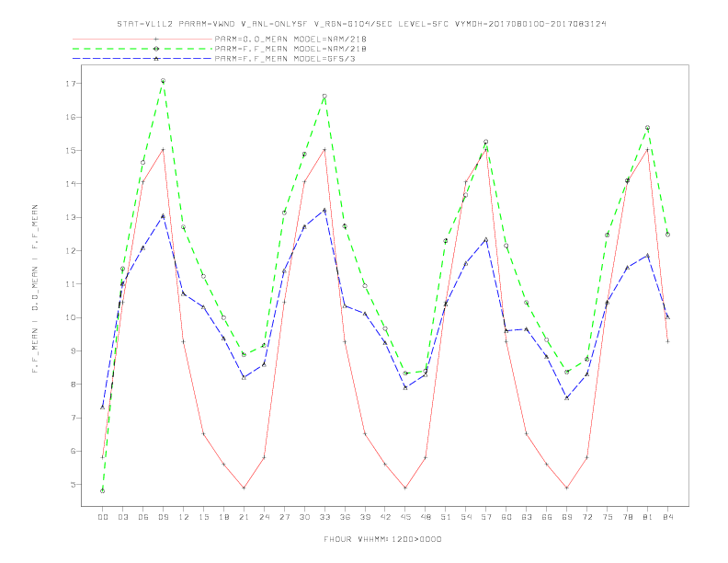This screenshot has height=563, width=728.
Task: Click y-axis tick label 11
Action: (70, 284)
